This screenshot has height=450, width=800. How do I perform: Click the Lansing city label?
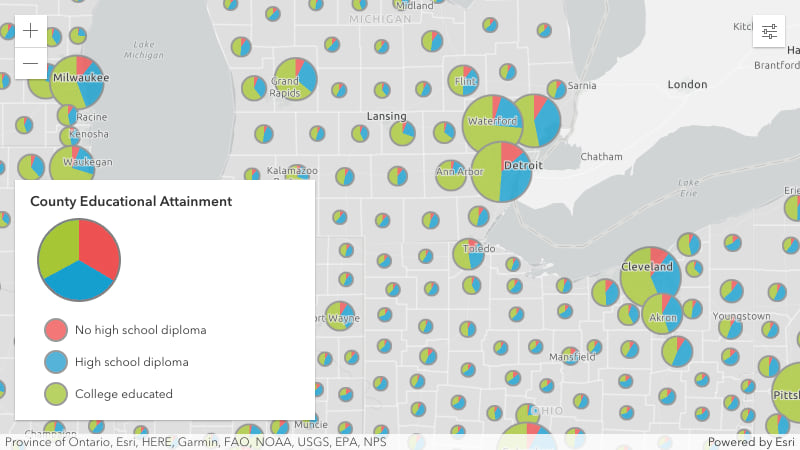pos(387,116)
